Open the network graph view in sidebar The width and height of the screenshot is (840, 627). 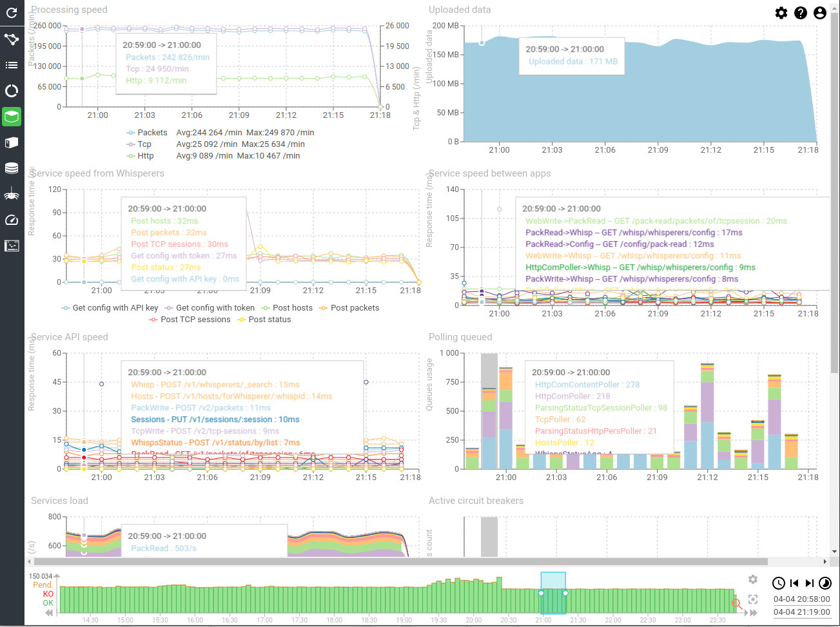point(12,39)
